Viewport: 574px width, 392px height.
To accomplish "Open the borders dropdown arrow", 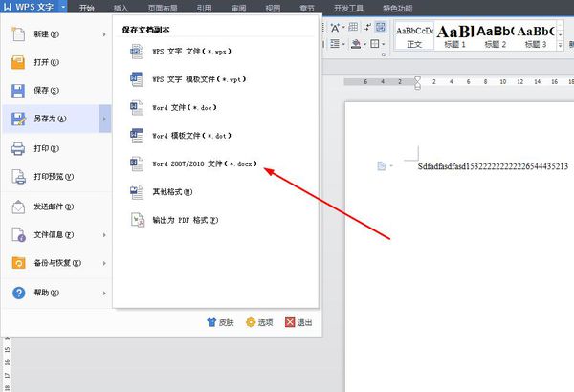I will [383, 44].
